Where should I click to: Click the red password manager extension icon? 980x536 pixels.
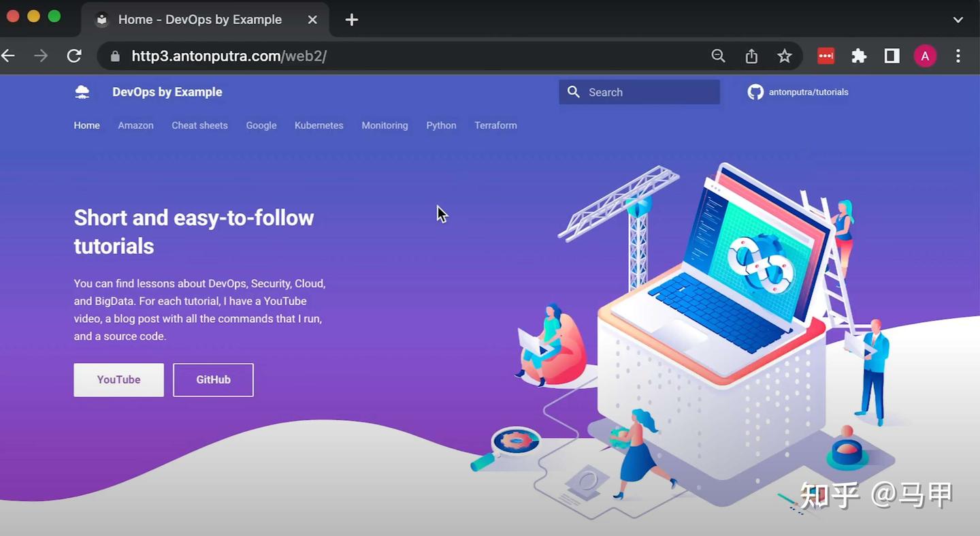coord(826,56)
